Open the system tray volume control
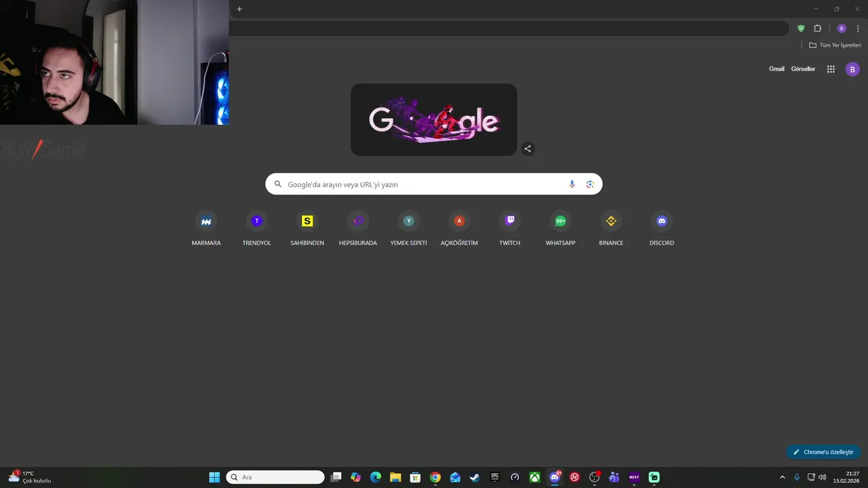Image resolution: width=868 pixels, height=488 pixels. (x=823, y=477)
